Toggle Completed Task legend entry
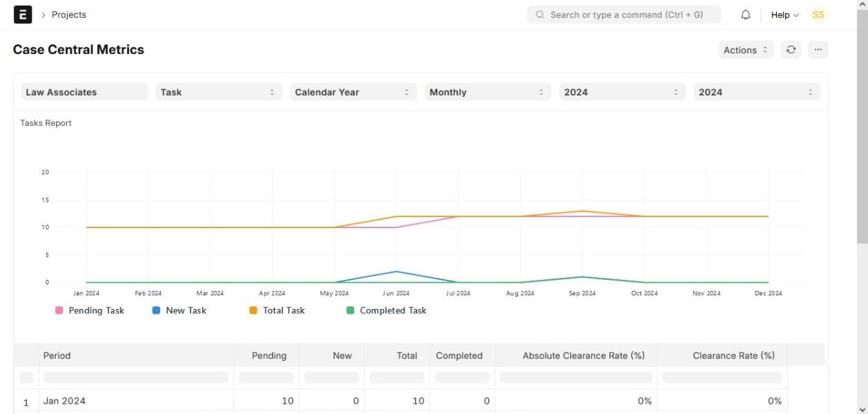The height and width of the screenshot is (414, 868). click(x=387, y=311)
